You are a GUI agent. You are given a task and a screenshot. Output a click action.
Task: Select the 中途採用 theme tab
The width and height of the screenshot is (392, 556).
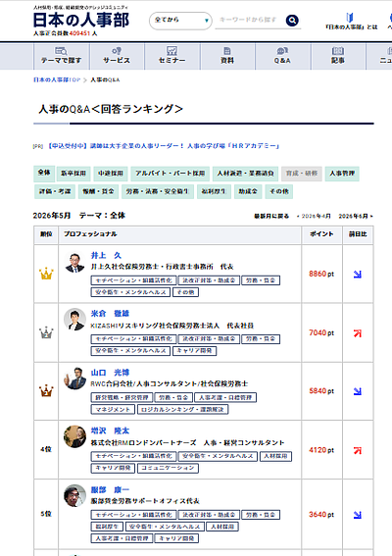(111, 174)
